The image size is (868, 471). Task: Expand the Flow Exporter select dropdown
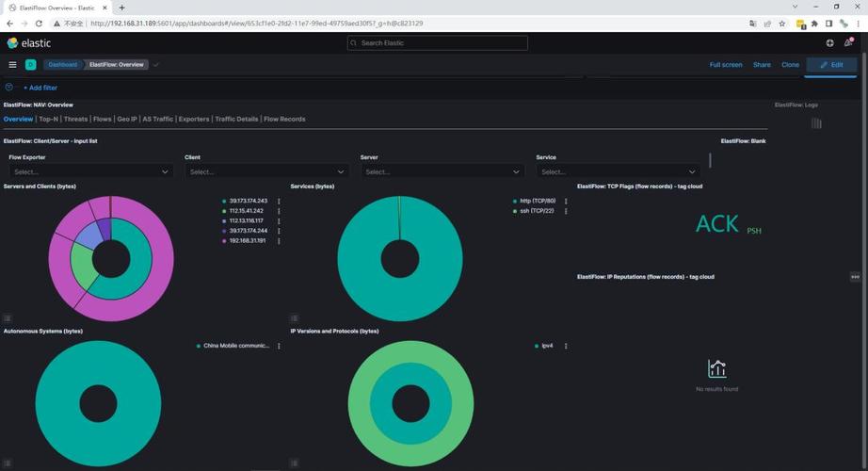(91, 171)
